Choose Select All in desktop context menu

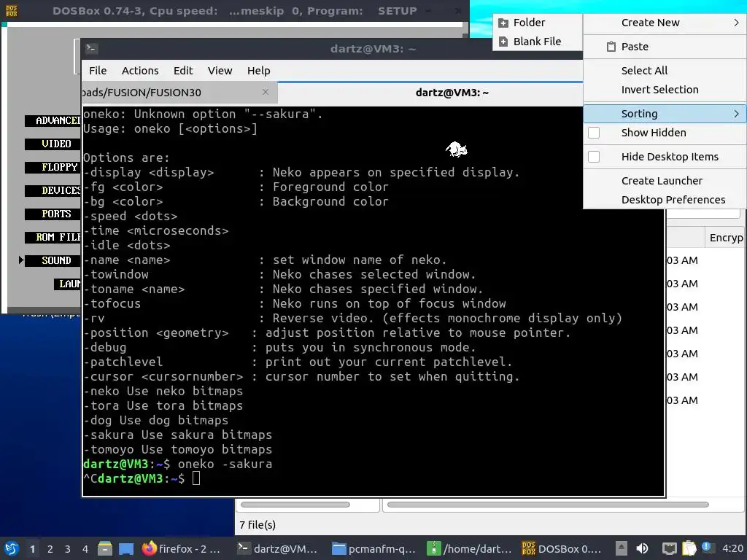644,71
